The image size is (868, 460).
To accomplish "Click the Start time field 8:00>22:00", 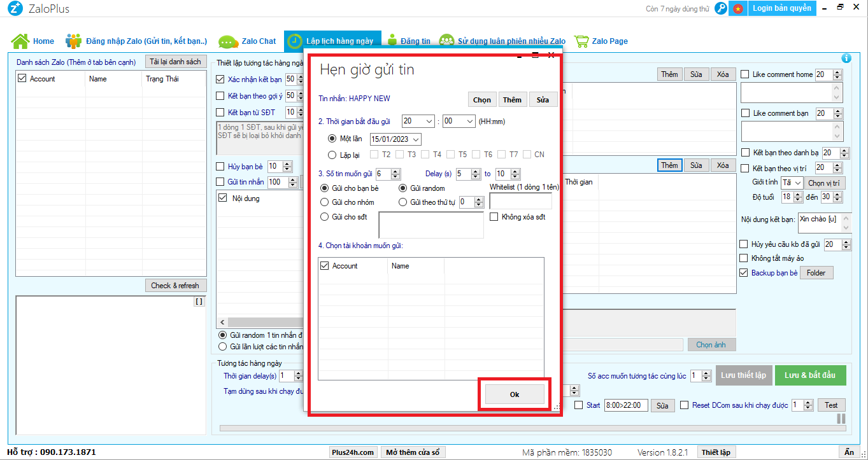I will tap(627, 405).
